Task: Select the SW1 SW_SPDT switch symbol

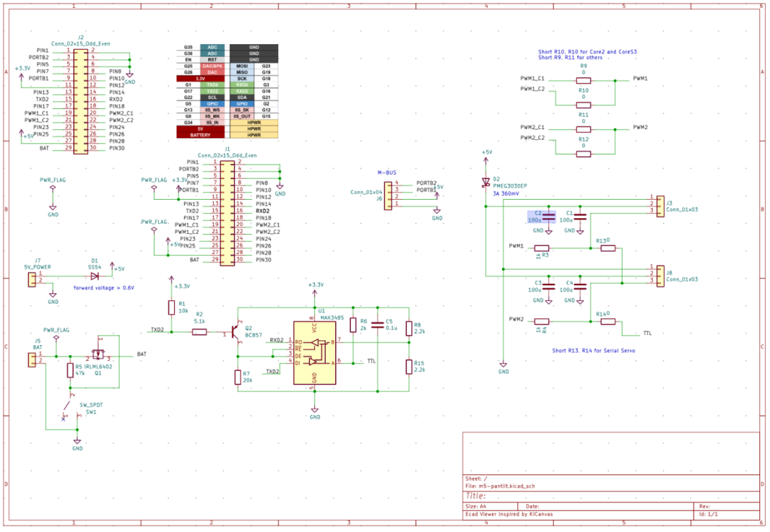Action: (71, 406)
